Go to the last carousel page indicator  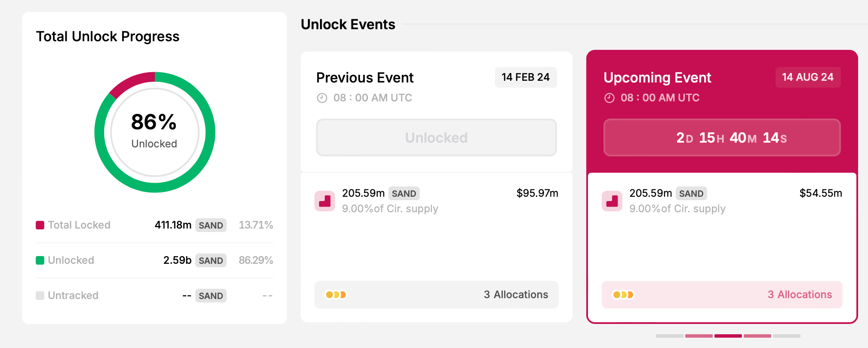pos(786,336)
